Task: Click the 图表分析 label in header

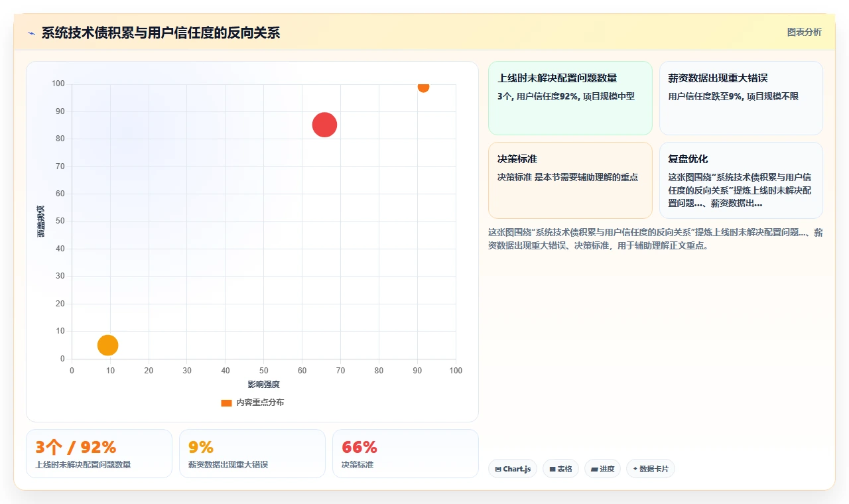Action: pyautogui.click(x=804, y=32)
